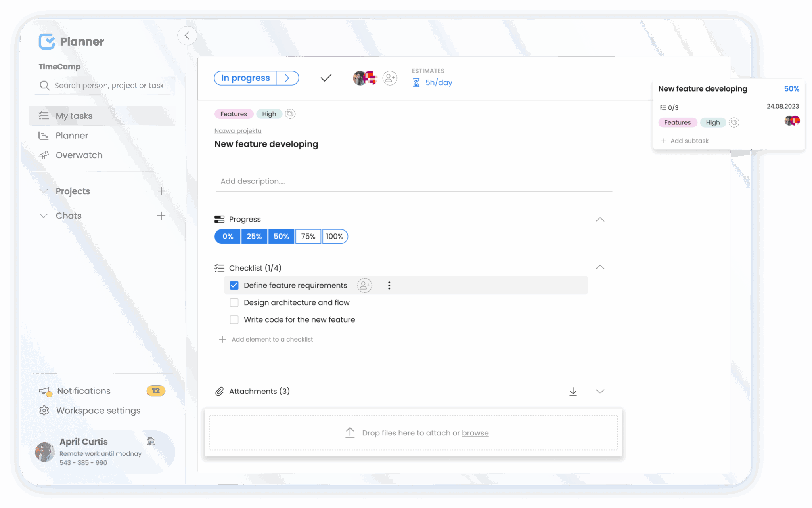The width and height of the screenshot is (812, 508).
Task: Open the three-dot menu on Define feature requirements
Action: click(389, 285)
